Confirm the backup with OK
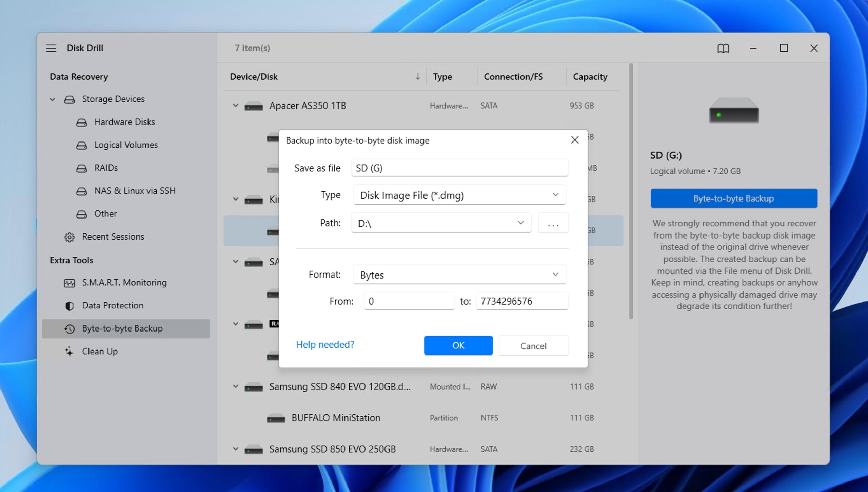 point(458,345)
